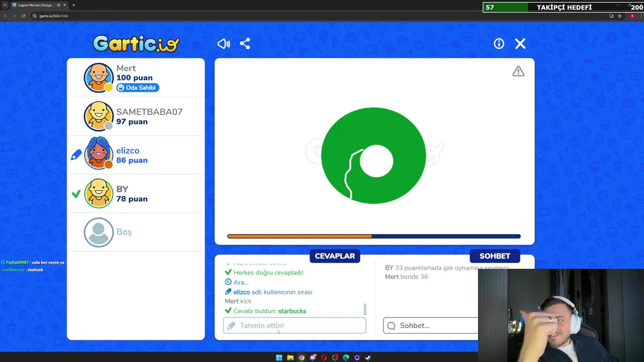Switch to the CEVAPLAR tab

(335, 256)
